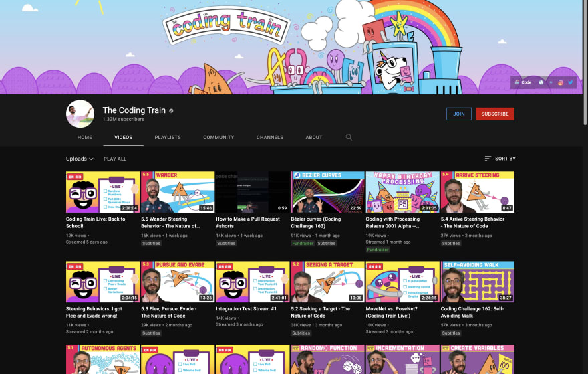This screenshot has width=588, height=374.
Task: Click title 'Coding Challenge 162: Self-Avoiding Walk'
Action: [472, 312]
